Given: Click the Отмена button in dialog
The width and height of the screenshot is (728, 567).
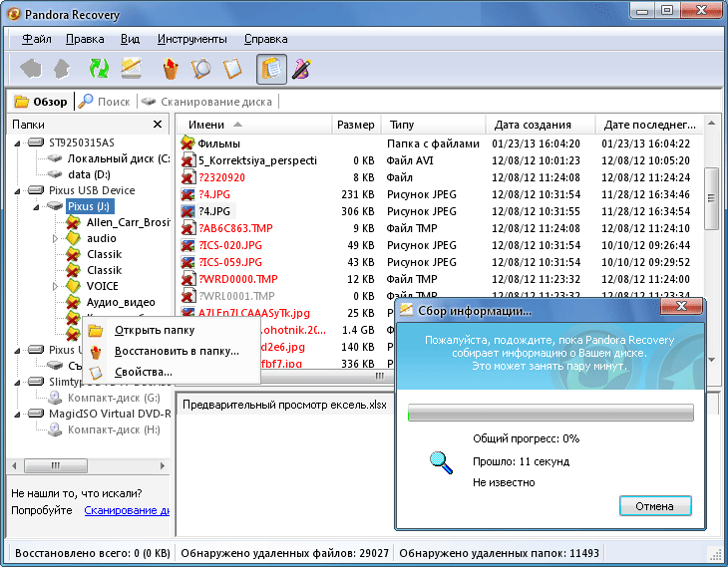Looking at the screenshot, I should click(655, 506).
